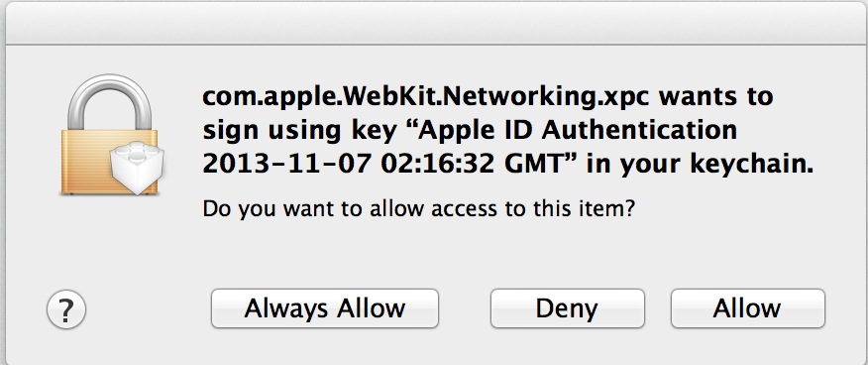Screen dimensions: 868x365
Task: Click empty gap between Always Allow and Deny
Action: pyautogui.click(x=465, y=308)
